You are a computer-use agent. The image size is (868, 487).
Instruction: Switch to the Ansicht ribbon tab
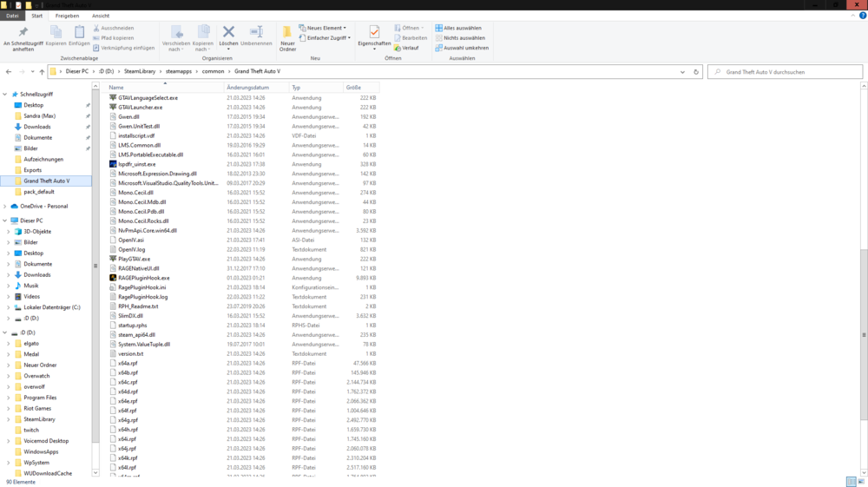tap(101, 16)
